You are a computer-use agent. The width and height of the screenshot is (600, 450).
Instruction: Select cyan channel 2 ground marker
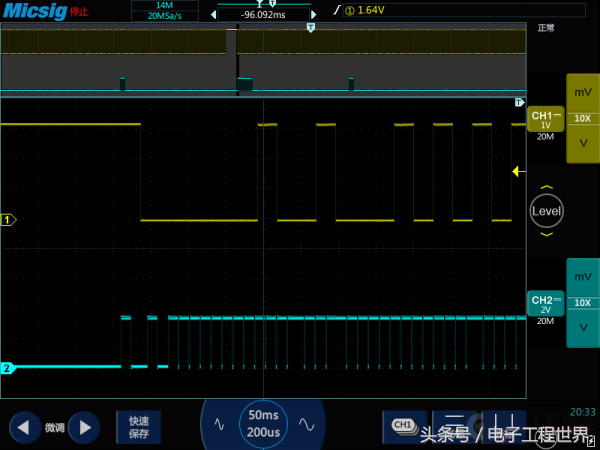coord(8,368)
